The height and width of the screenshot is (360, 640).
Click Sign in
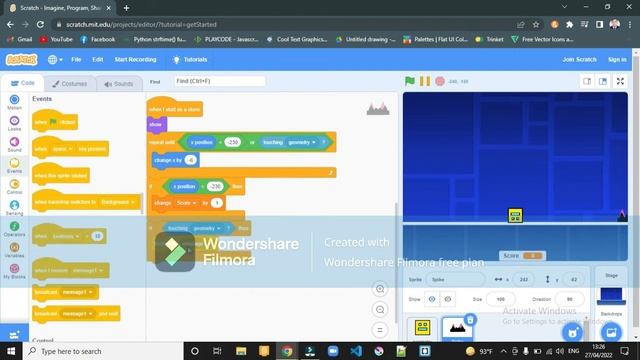click(617, 60)
